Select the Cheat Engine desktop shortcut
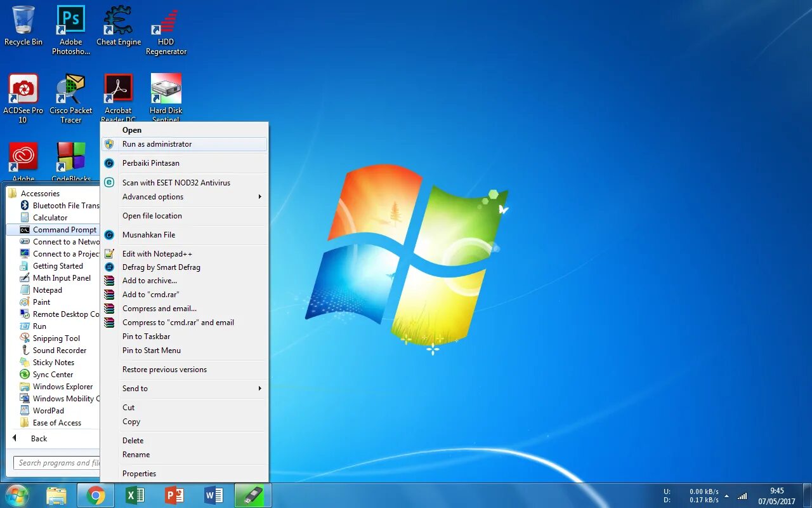 click(119, 25)
